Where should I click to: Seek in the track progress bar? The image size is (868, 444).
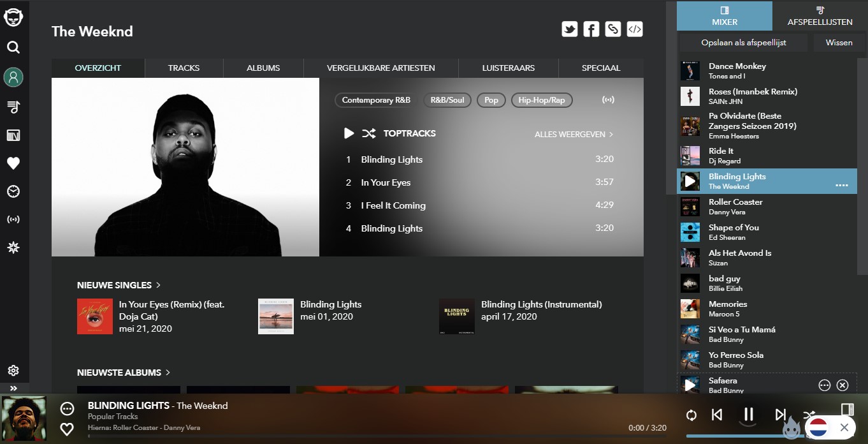(x=376, y=436)
